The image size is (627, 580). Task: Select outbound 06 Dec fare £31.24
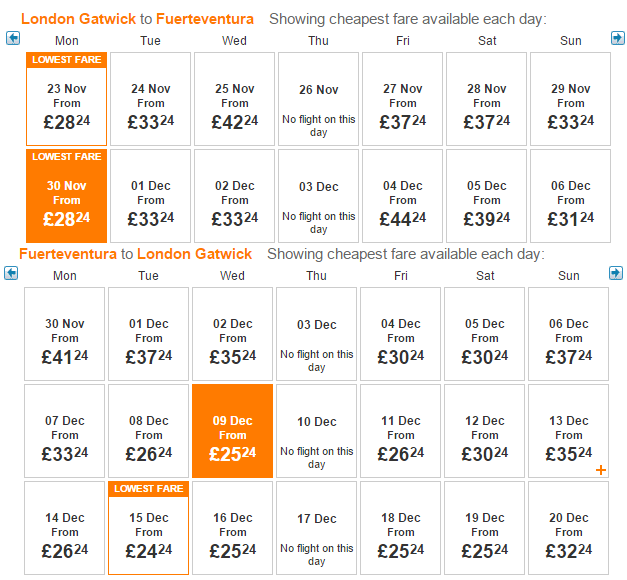point(570,196)
